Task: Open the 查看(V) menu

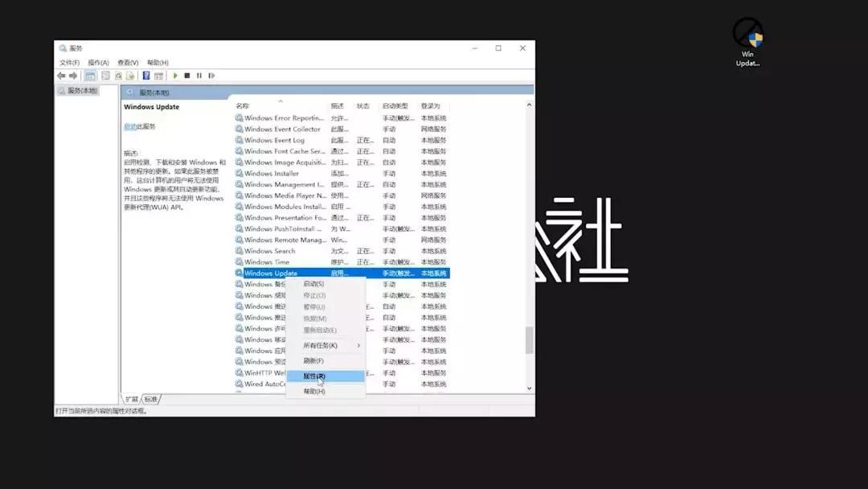Action: (127, 61)
